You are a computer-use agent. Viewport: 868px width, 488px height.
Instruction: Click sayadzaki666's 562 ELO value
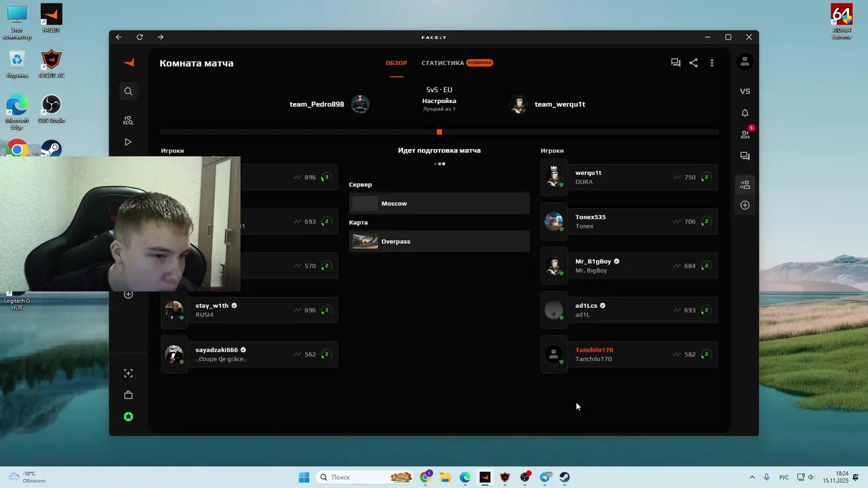tap(310, 354)
